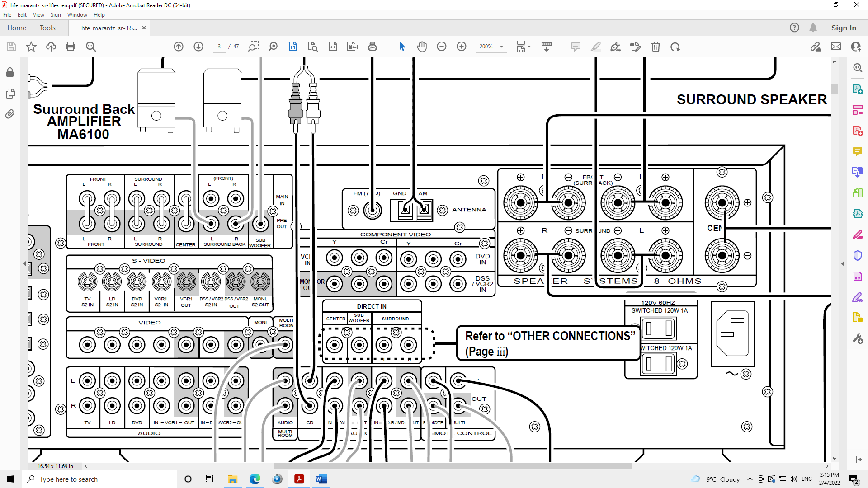Screen dimensions: 868x488
Task: Go to the previous page
Action: tap(179, 47)
